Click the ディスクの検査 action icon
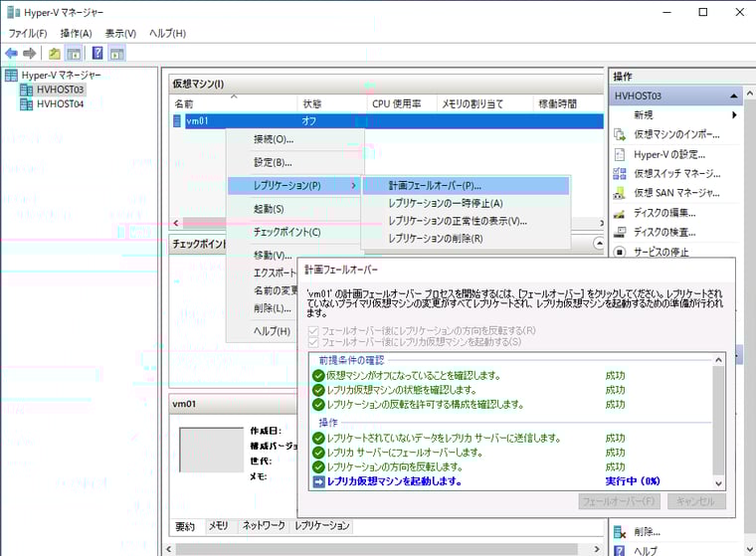This screenshot has height=556, width=756. coord(620,233)
